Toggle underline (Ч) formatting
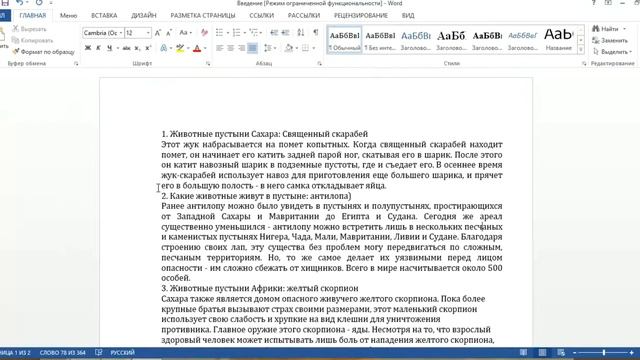This screenshot has height=360, width=640. (109, 48)
